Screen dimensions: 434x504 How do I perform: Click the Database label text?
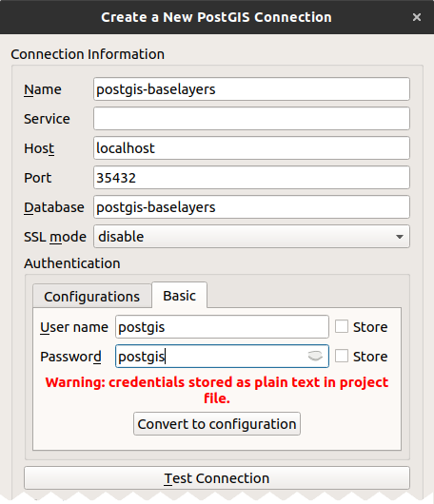tap(54, 207)
